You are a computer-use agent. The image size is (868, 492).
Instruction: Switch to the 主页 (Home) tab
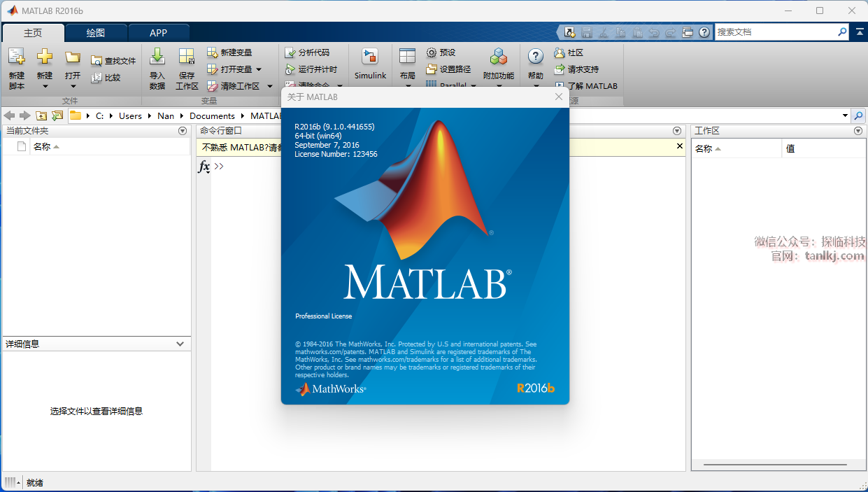pos(33,33)
